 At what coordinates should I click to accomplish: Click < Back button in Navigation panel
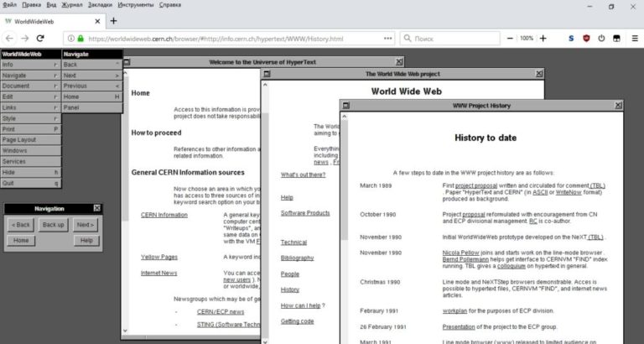click(x=20, y=225)
